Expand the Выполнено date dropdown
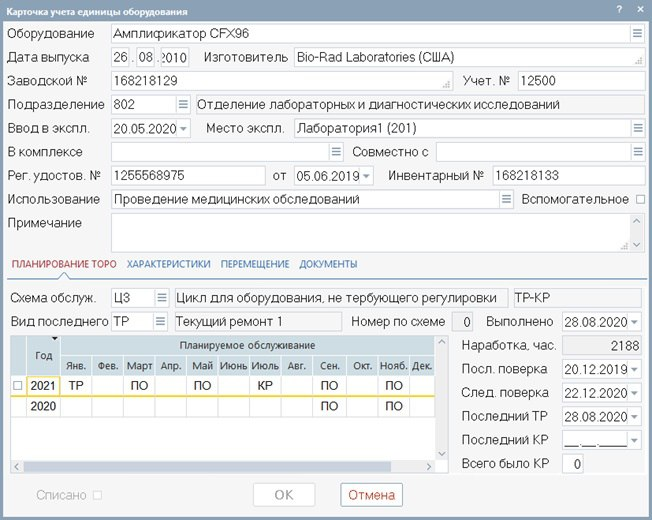The width and height of the screenshot is (652, 520). click(x=634, y=322)
